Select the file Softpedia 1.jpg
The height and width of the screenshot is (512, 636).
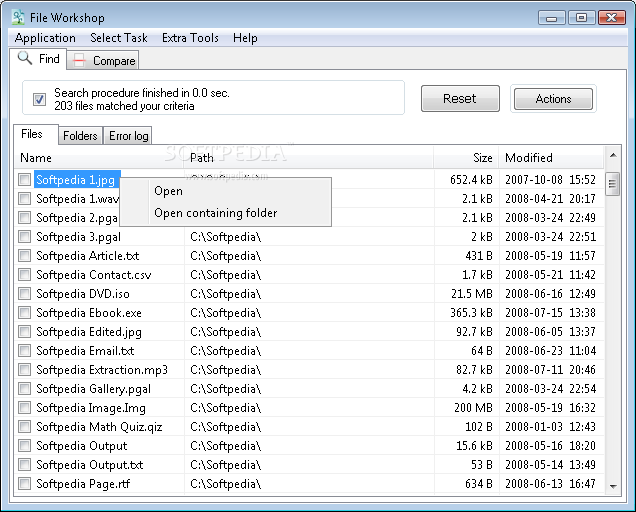coord(75,180)
